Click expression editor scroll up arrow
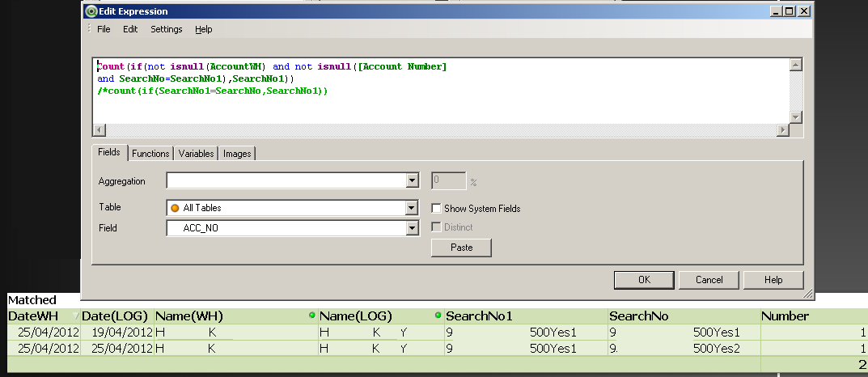The height and width of the screenshot is (377, 868). coord(795,66)
